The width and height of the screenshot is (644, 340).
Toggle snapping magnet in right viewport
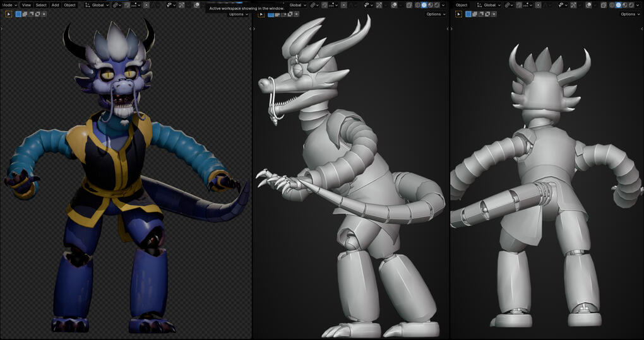[519, 5]
